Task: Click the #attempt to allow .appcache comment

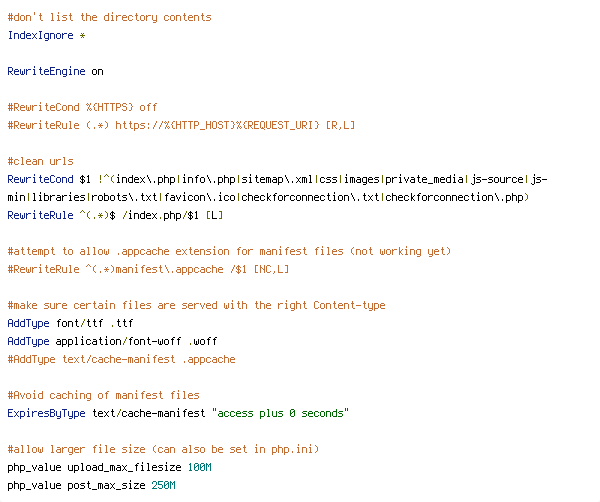Action: [229, 251]
